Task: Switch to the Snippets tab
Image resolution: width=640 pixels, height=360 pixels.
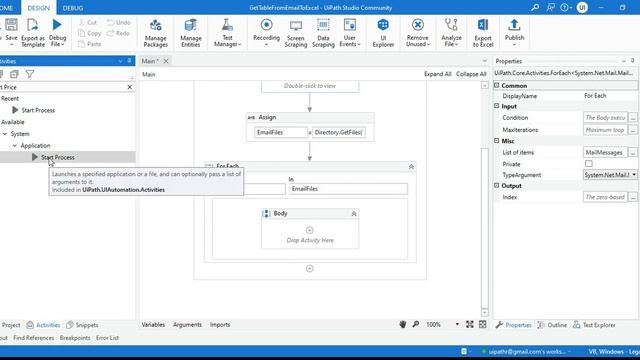Action: (x=82, y=325)
